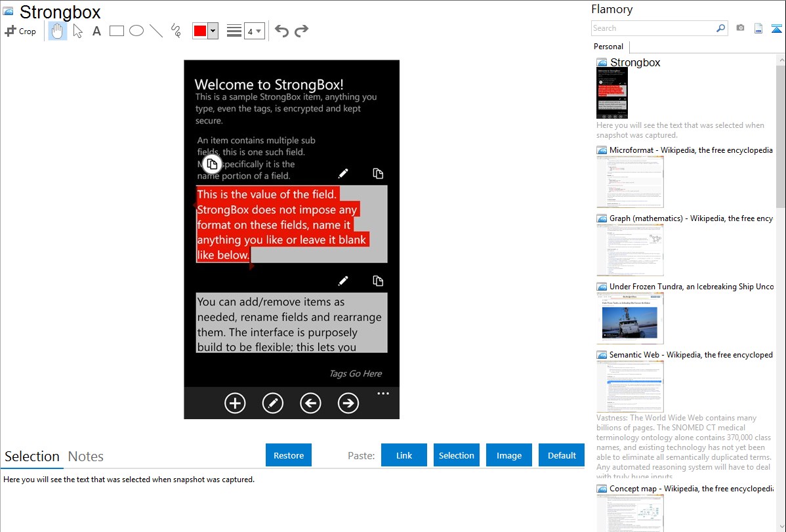Image resolution: width=786 pixels, height=532 pixels.
Task: Select the Concept map - Wikipedia entry title
Action: (692, 488)
